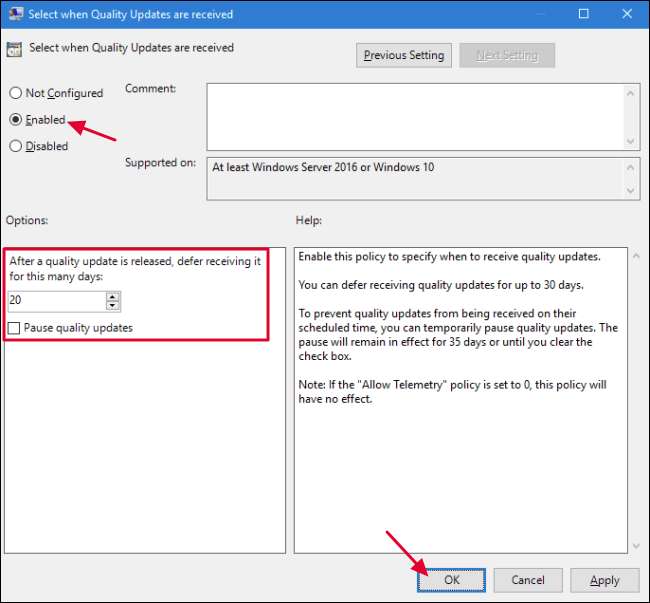Click 'You can defer receiving quality updates' help line
Screen dimensions: 650x603
pos(441,285)
